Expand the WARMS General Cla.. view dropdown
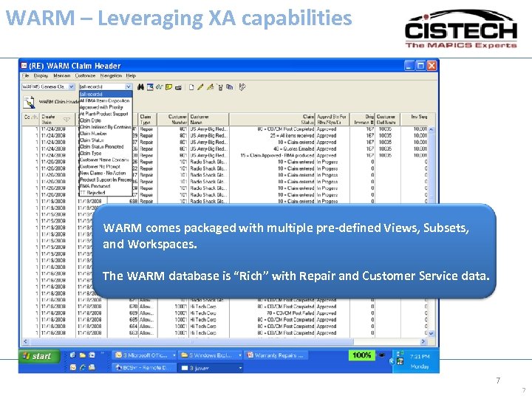 72,87
